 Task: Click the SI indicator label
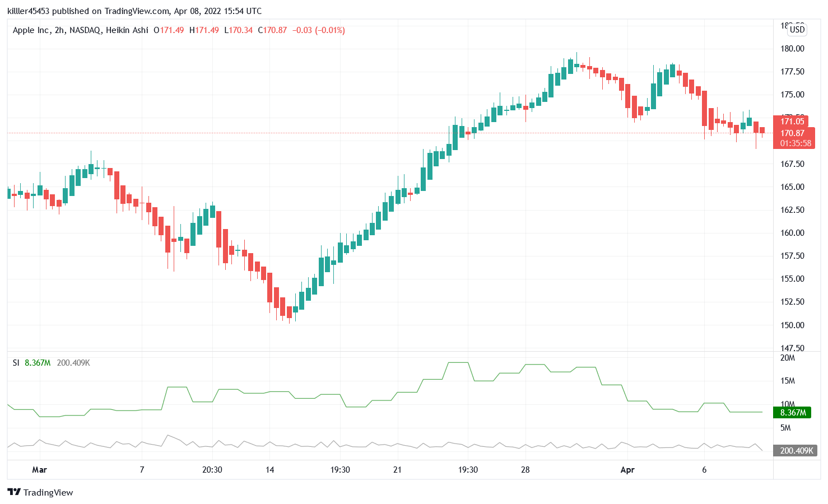(16, 363)
